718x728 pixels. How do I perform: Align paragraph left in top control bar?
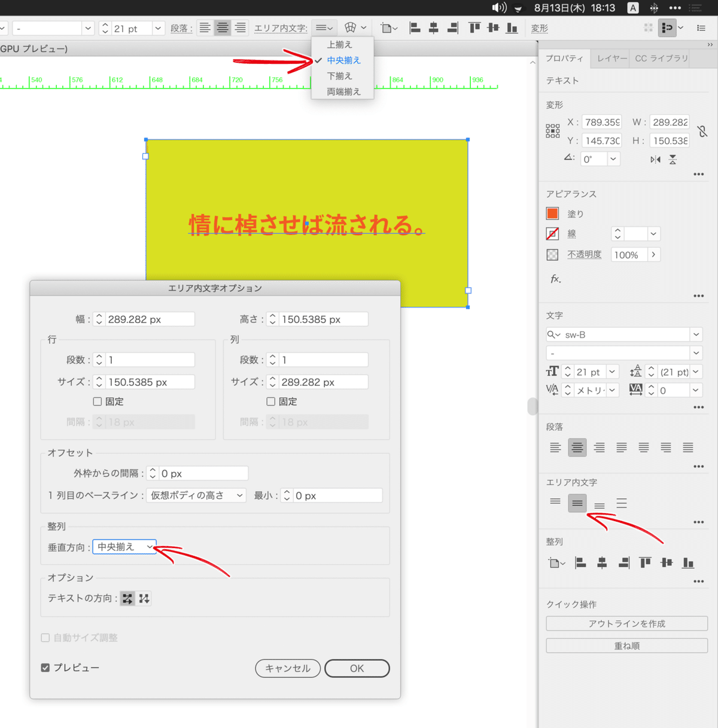click(x=205, y=28)
